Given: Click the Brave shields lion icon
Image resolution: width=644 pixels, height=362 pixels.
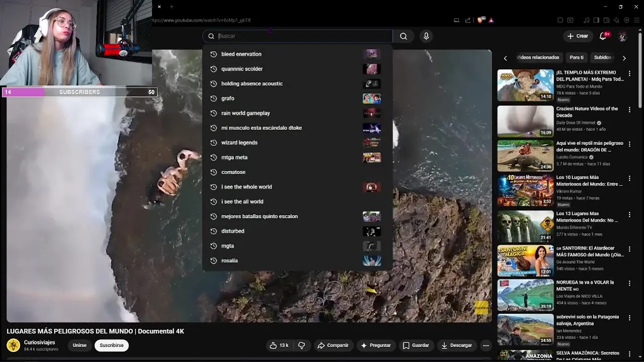Looking at the screenshot, I should (x=480, y=20).
